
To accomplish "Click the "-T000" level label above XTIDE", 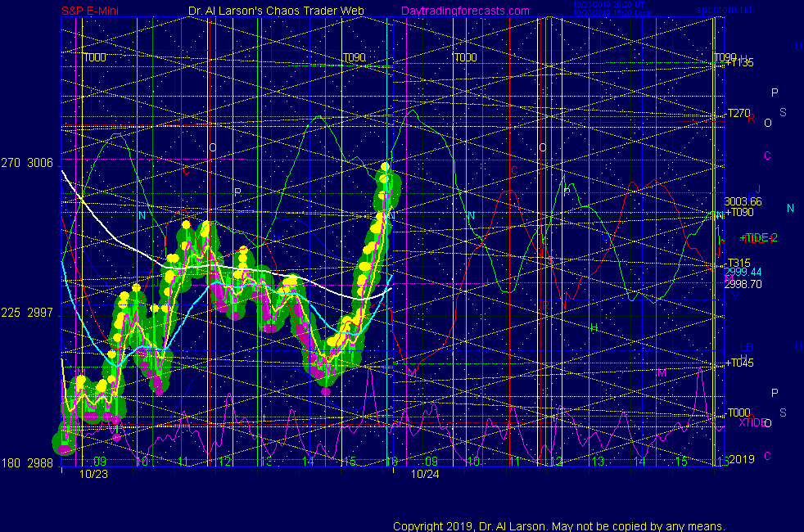I will tap(739, 413).
